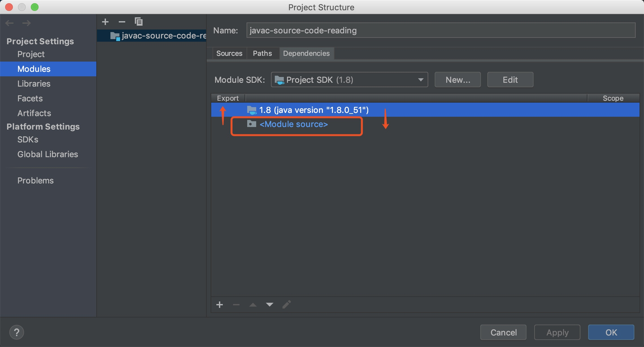The width and height of the screenshot is (644, 347).
Task: Click the copy module icon
Action: [x=139, y=22]
